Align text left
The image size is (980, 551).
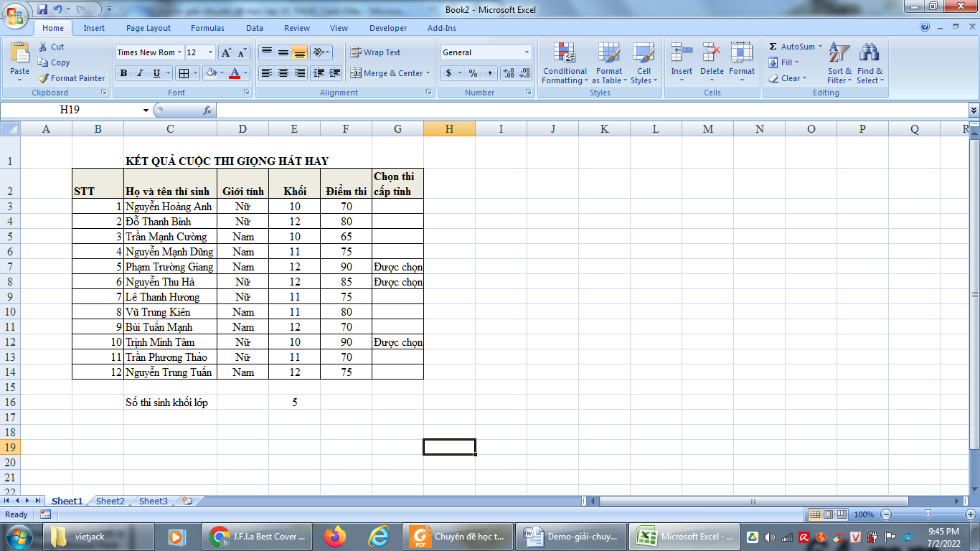coord(266,73)
